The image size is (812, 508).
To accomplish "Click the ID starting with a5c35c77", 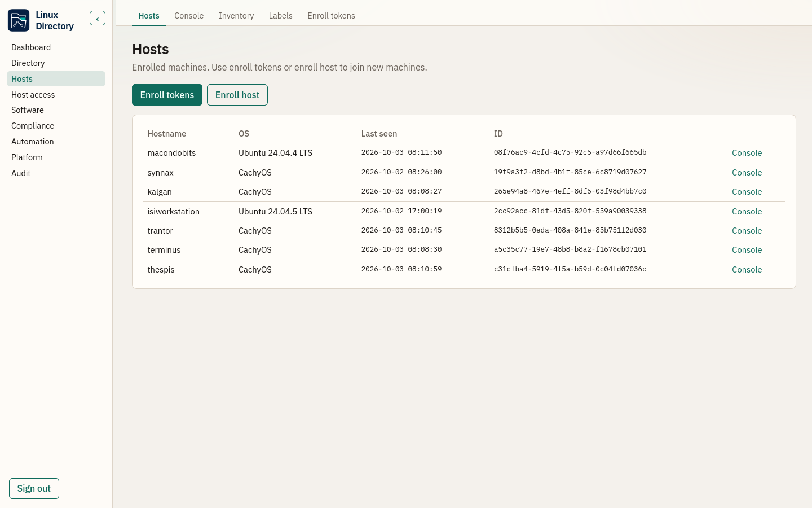I will pos(570,249).
